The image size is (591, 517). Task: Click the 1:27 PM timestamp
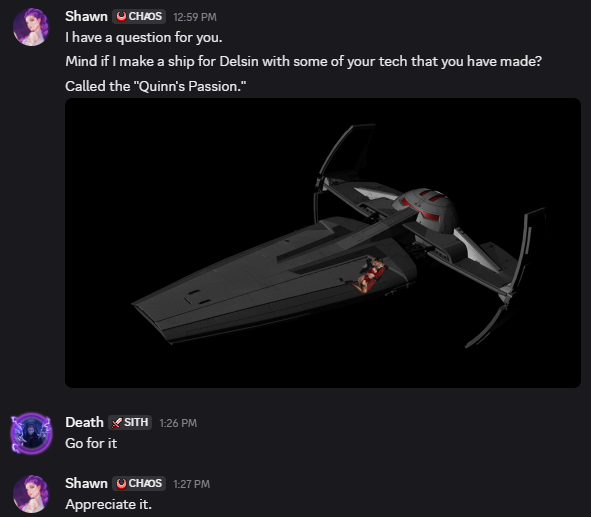(191, 484)
